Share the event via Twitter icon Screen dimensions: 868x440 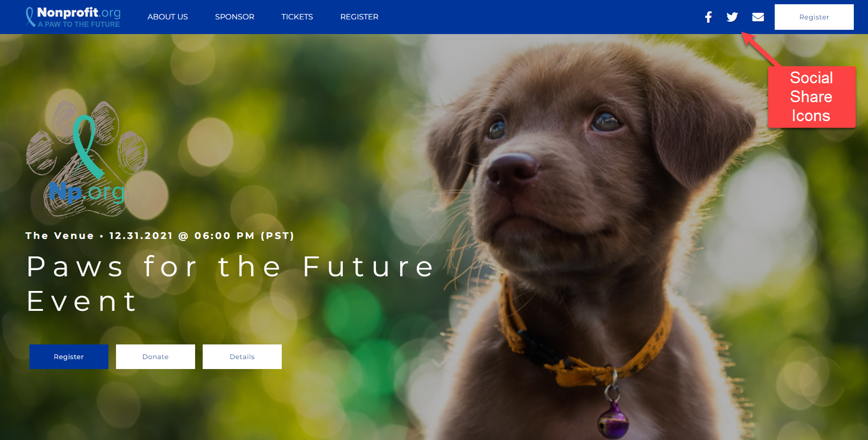point(732,17)
